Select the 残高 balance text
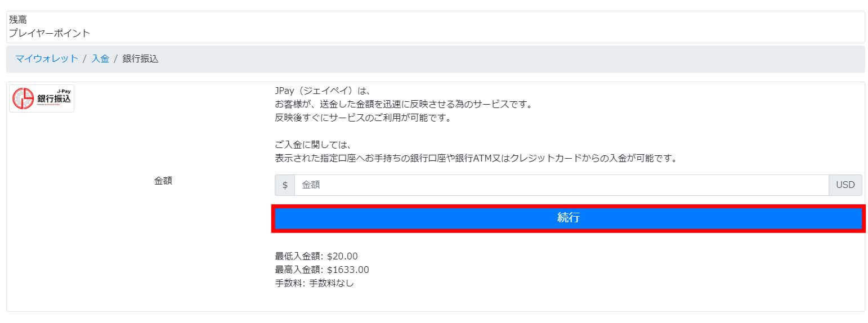This screenshot has width=868, height=323. [x=17, y=20]
